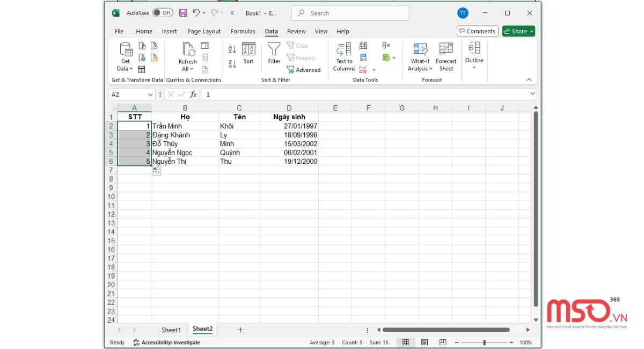The width and height of the screenshot is (644, 349).
Task: Switch to the Insert tab
Action: coord(170,31)
